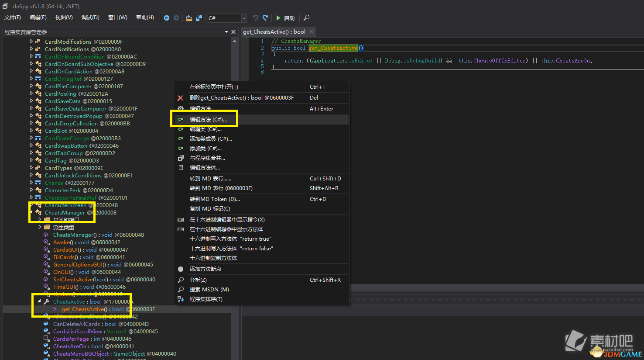644x360 pixels.
Task: Open search with the magnifier toolbar icon
Action: [306, 18]
